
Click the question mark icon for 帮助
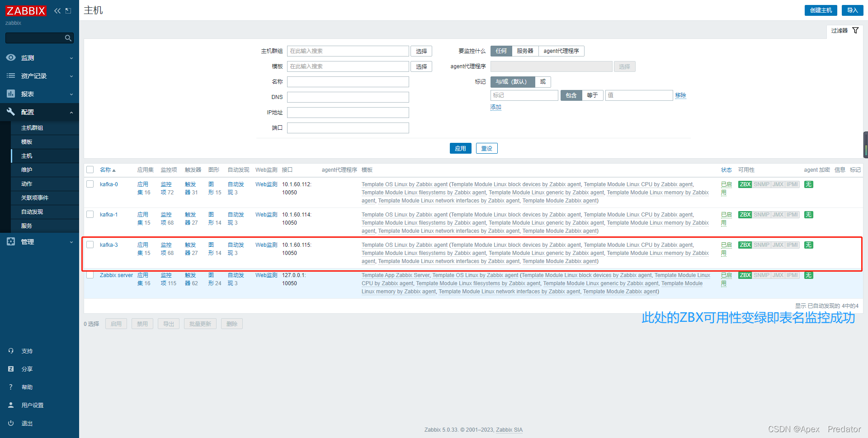[11, 387]
